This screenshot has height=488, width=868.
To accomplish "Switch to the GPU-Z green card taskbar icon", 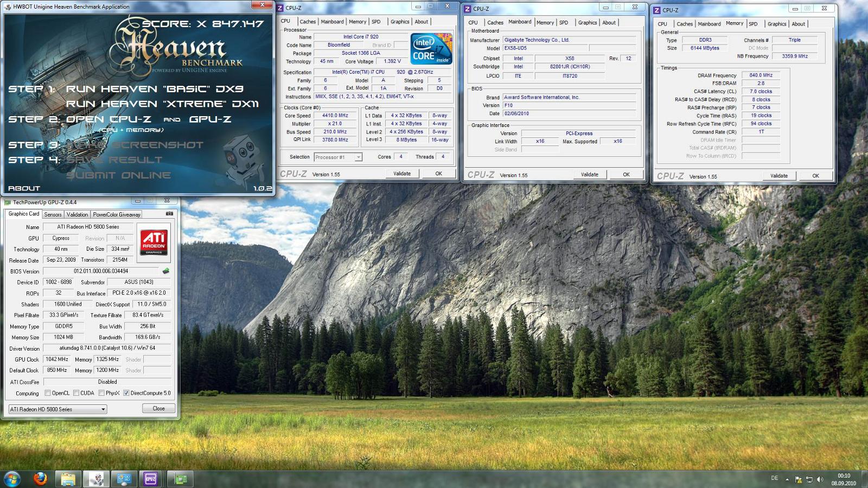I will (181, 479).
